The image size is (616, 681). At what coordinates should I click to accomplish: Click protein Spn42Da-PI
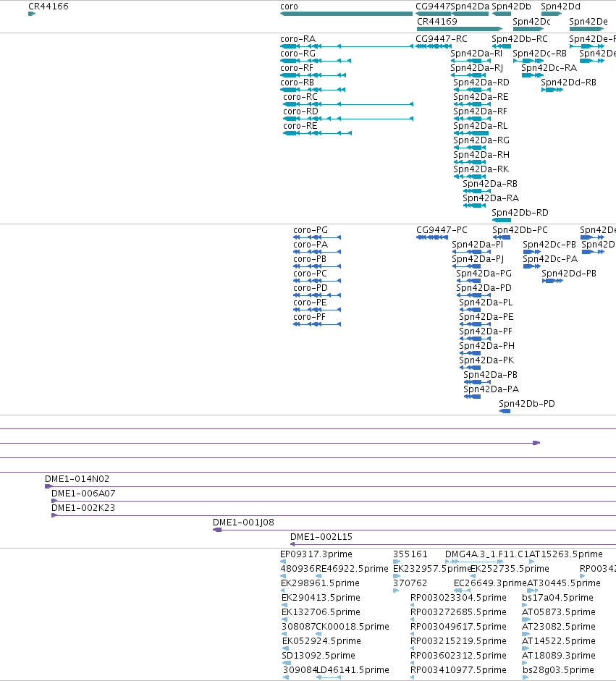pos(478,245)
